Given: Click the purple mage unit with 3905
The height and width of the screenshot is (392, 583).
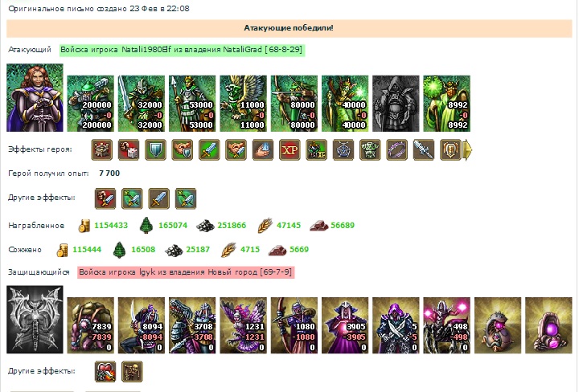Looking at the screenshot, I should pyautogui.click(x=345, y=325).
